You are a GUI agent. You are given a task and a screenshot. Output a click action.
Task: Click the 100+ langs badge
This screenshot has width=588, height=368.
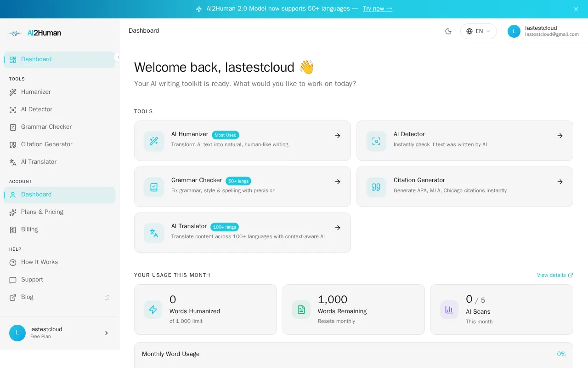(225, 227)
